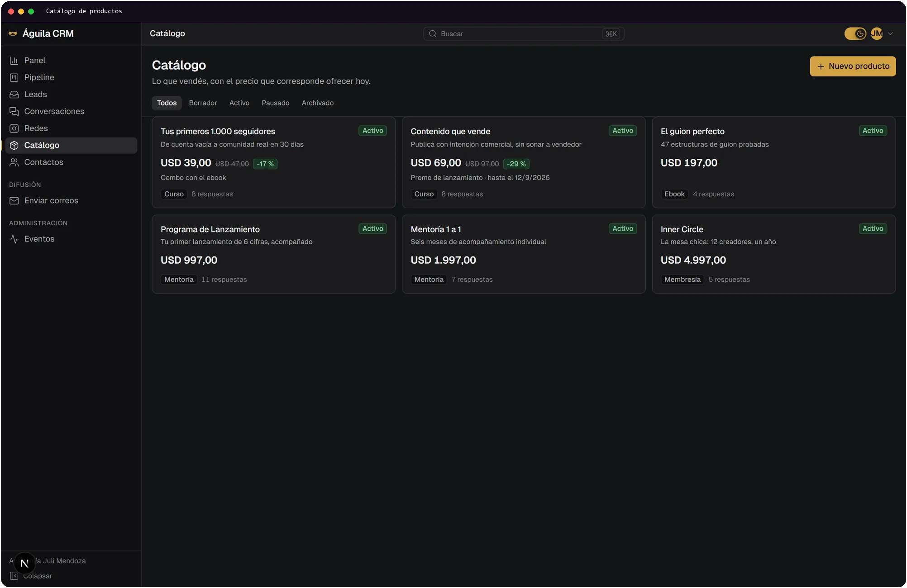Open the Panel dashboard icon
Viewport: 907px width, 588px height.
(x=14, y=61)
